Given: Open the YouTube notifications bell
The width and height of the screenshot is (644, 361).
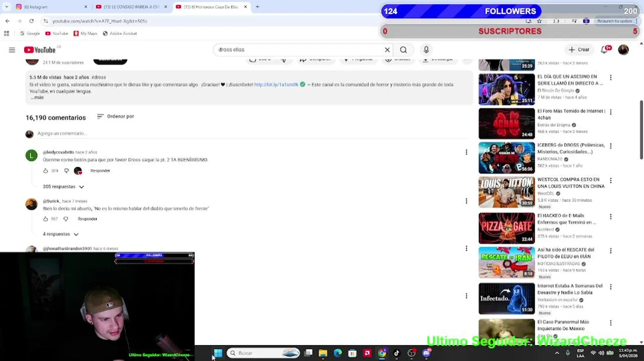Looking at the screenshot, I should tap(605, 50).
